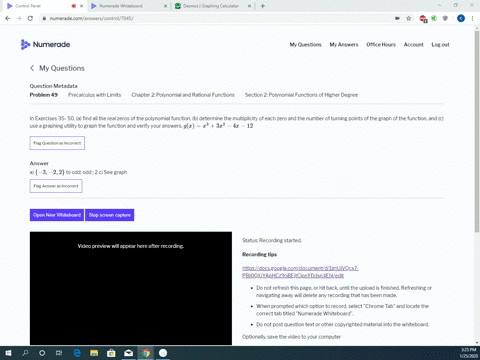
Task: Open Office Hours in the top navigation
Action: click(381, 45)
